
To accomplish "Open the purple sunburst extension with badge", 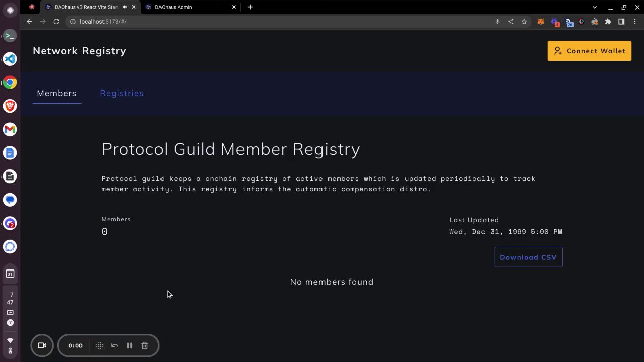I will click(555, 22).
